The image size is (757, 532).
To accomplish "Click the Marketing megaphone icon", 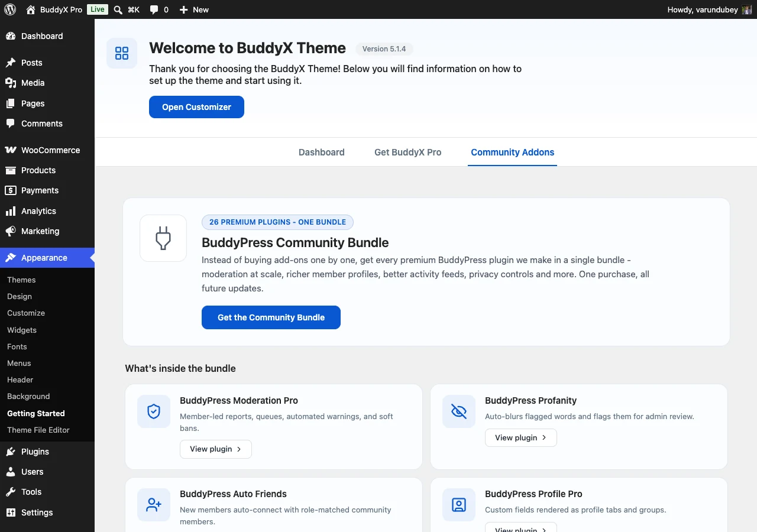I will pos(11,231).
